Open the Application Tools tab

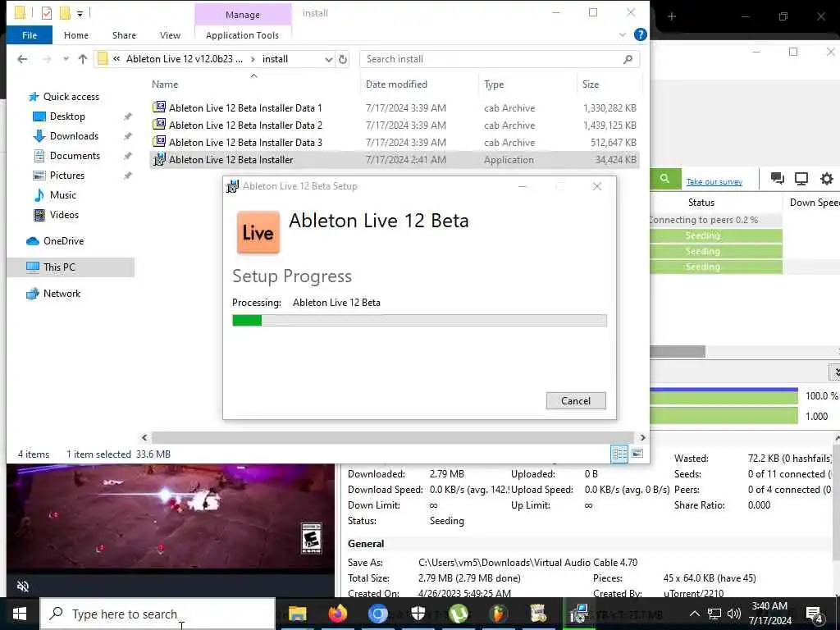coord(242,34)
